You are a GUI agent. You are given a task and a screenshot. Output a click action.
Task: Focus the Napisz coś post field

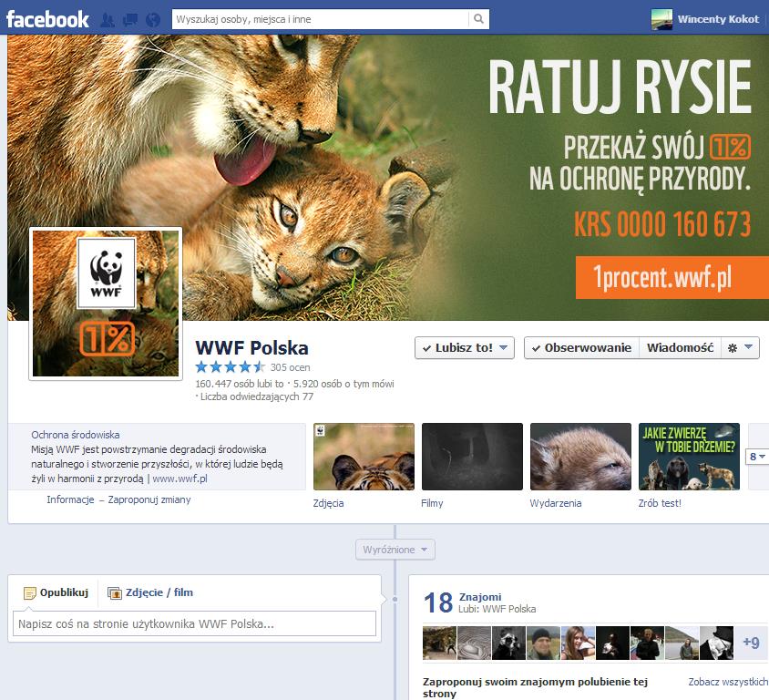click(x=194, y=623)
